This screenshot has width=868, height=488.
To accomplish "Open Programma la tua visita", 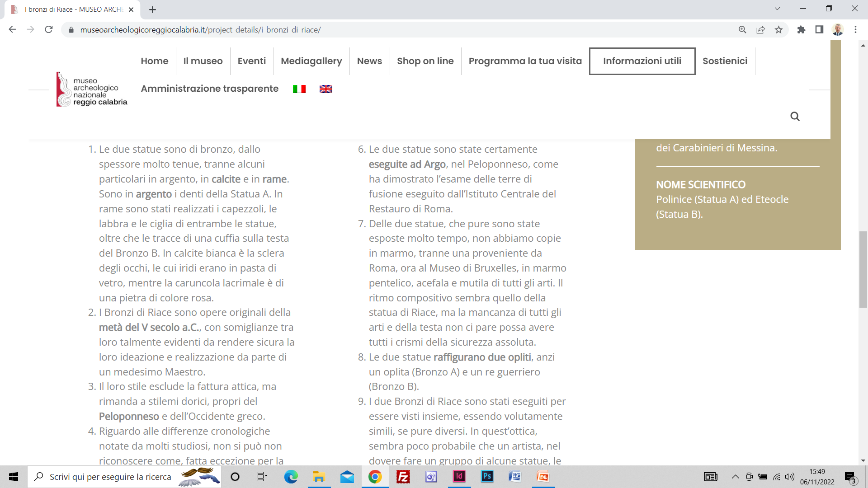I will point(525,61).
